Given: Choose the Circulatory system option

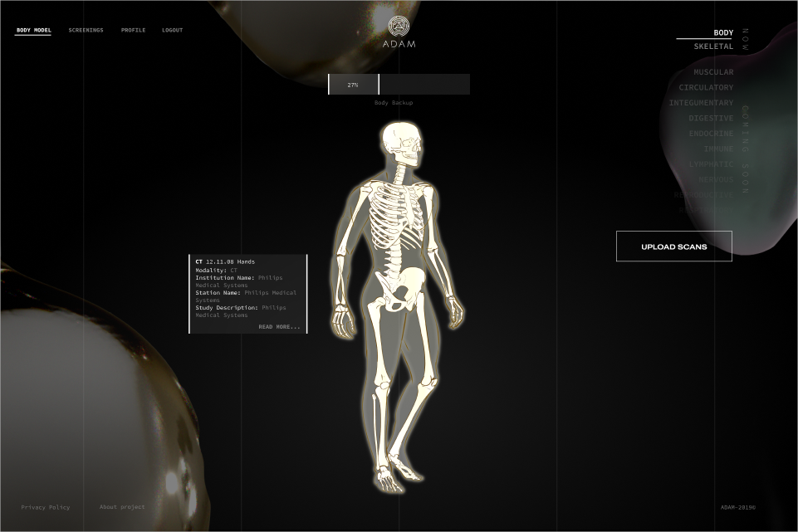Looking at the screenshot, I should click(706, 88).
